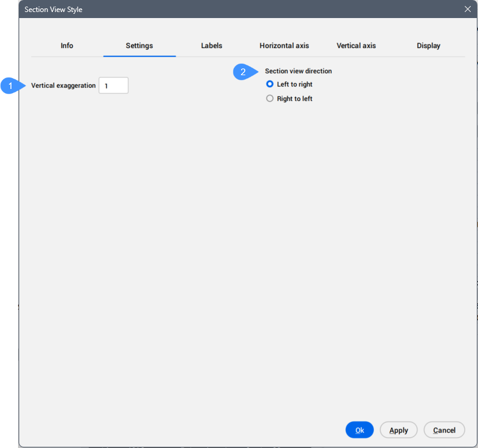Show the Display tab
This screenshot has width=478, height=448.
click(428, 46)
